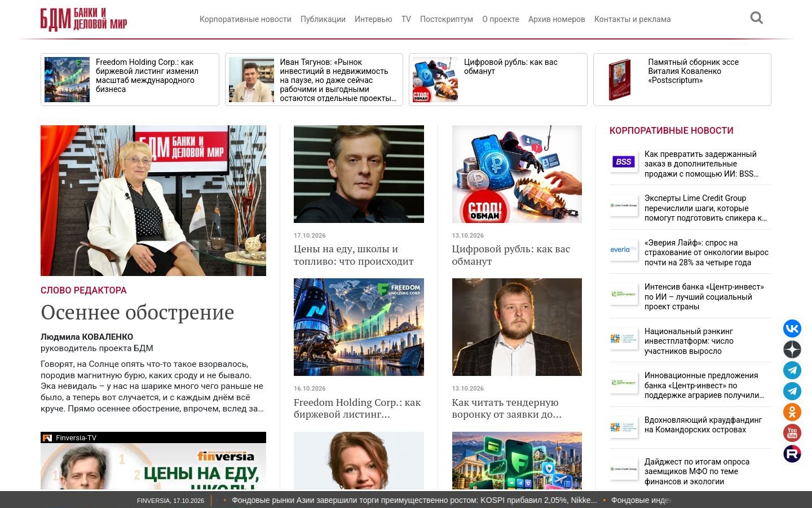Open the top card «Памятный сборник эссе»
The image size is (812, 508).
(682, 80)
